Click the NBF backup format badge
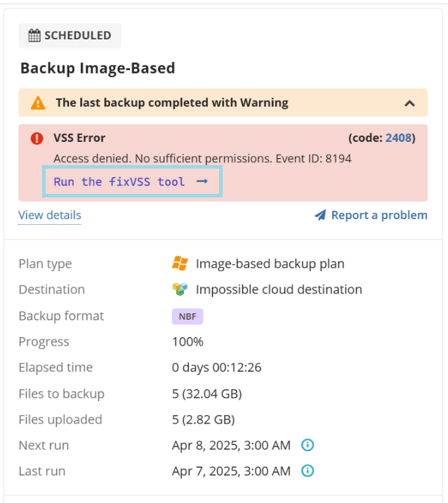 click(x=187, y=317)
